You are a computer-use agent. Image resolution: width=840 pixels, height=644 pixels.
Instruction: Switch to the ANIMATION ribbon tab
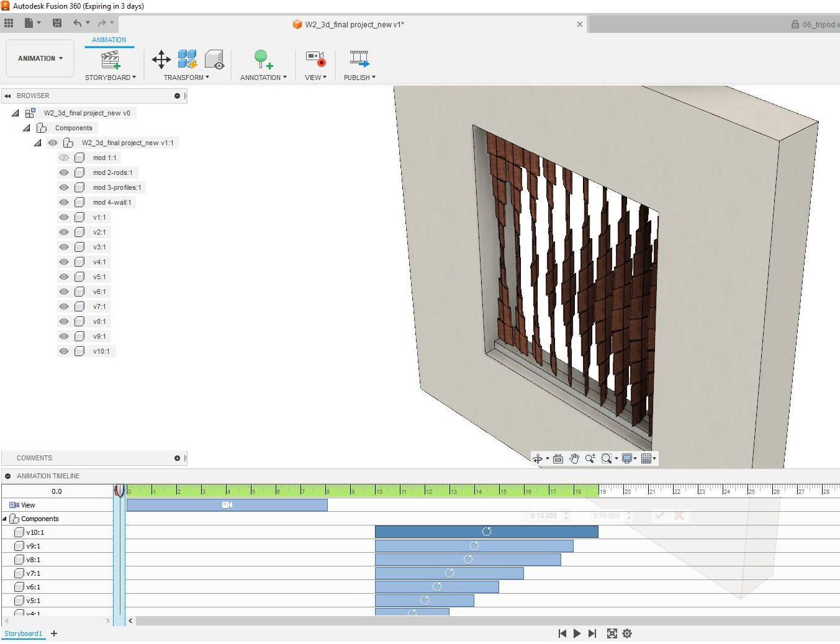[109, 40]
